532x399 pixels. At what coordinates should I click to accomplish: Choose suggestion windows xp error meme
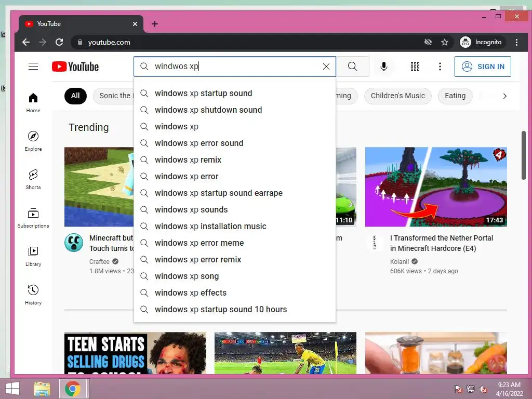[235, 243]
